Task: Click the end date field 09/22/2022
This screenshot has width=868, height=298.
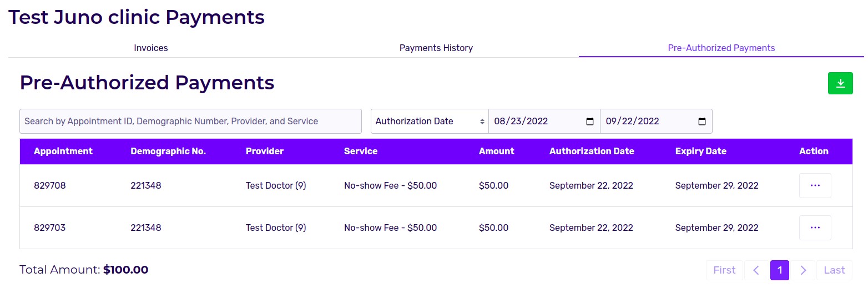Action: [x=644, y=122]
